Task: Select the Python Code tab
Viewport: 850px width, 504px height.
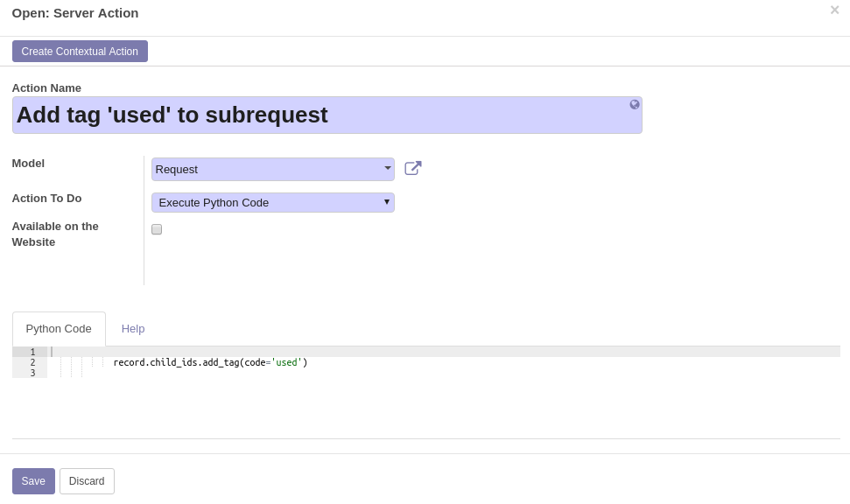Action: pyautogui.click(x=59, y=329)
